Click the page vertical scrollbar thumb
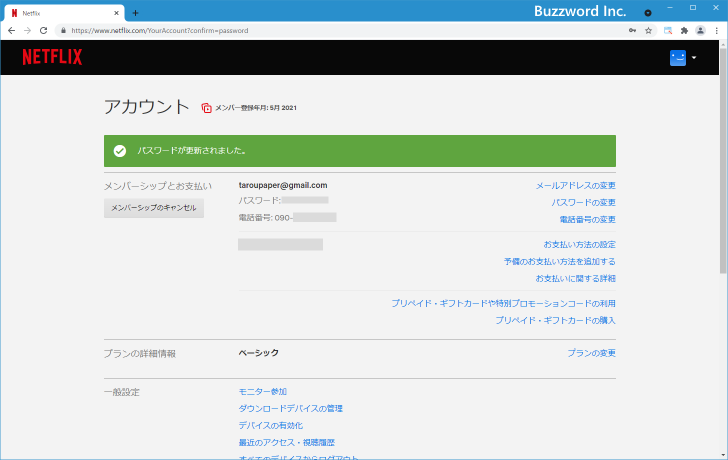Image resolution: width=728 pixels, height=460 pixels. [723, 160]
